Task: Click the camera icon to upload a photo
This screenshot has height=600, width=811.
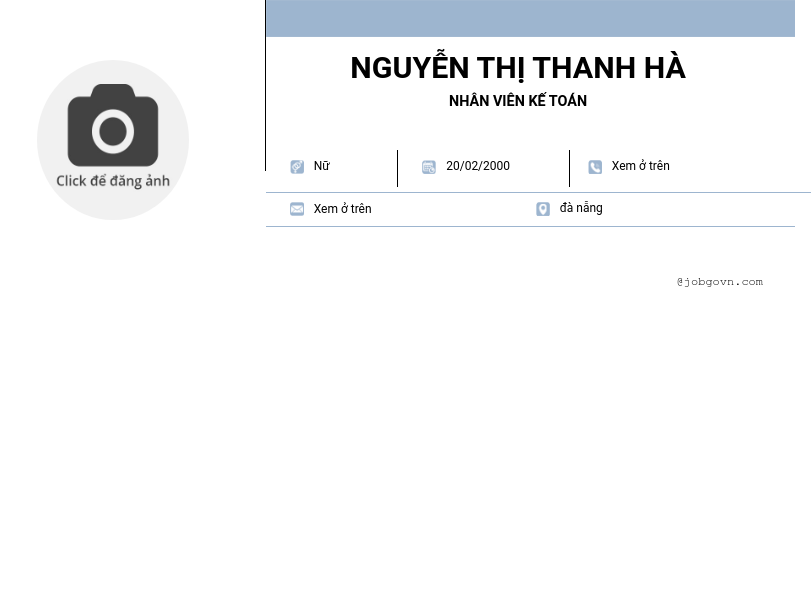Action: coord(113,125)
